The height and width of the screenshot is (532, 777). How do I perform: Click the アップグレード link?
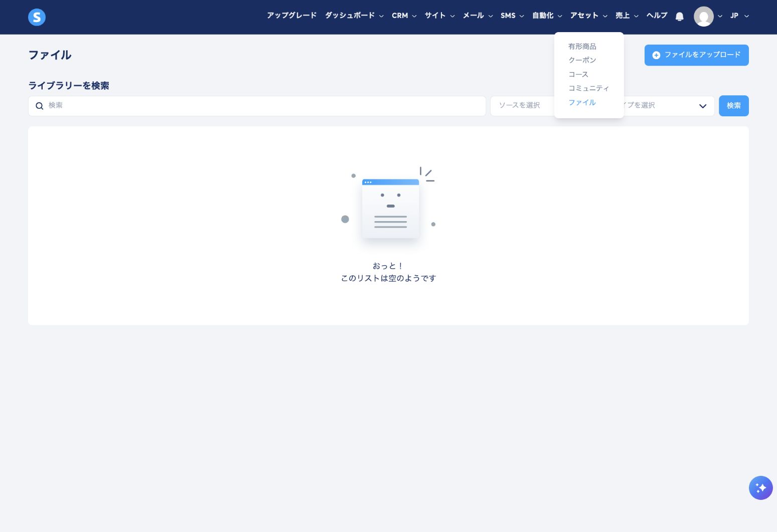(x=292, y=16)
